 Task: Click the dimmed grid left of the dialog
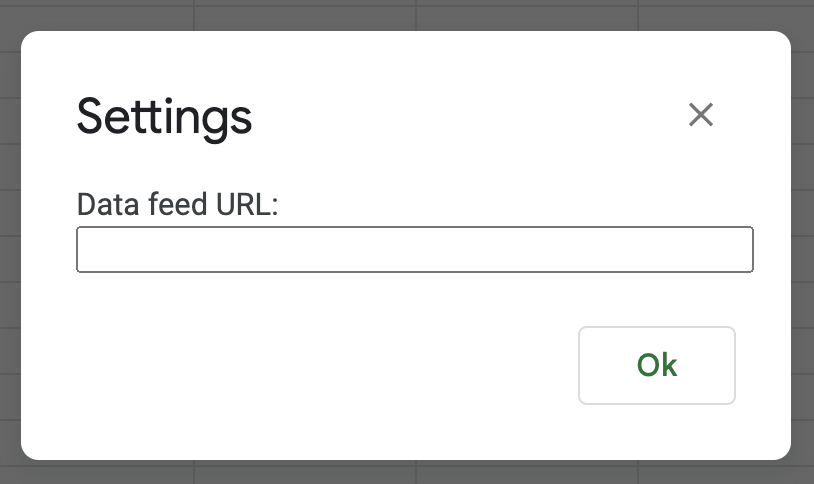tap(10, 240)
